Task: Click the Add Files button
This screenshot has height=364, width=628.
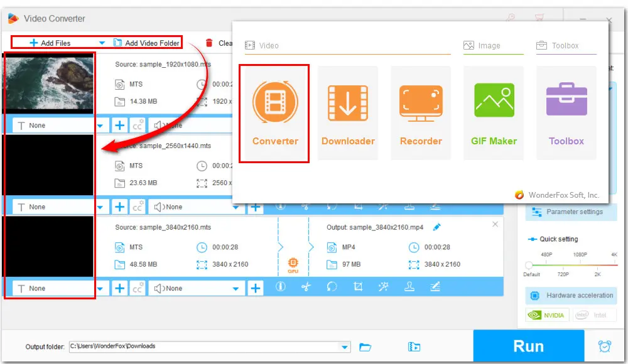Action: (x=50, y=43)
